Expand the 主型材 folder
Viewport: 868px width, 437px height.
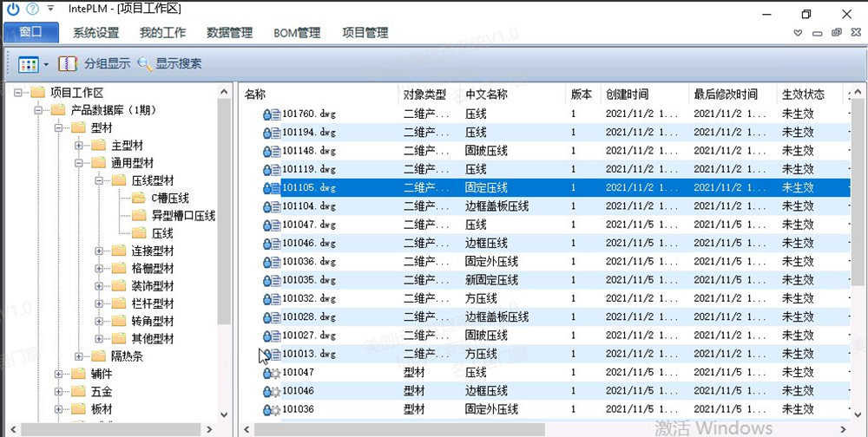[x=79, y=146]
